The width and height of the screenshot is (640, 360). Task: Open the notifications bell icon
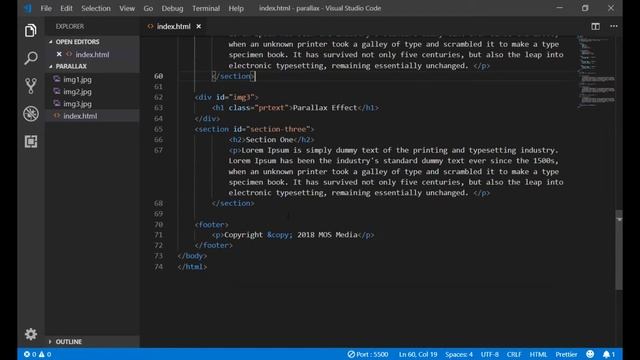(609, 354)
